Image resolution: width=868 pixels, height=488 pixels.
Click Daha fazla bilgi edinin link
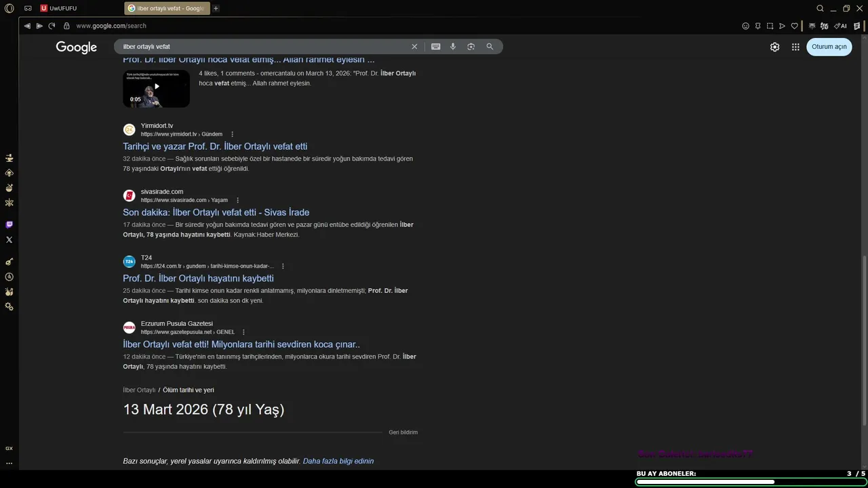tap(338, 461)
